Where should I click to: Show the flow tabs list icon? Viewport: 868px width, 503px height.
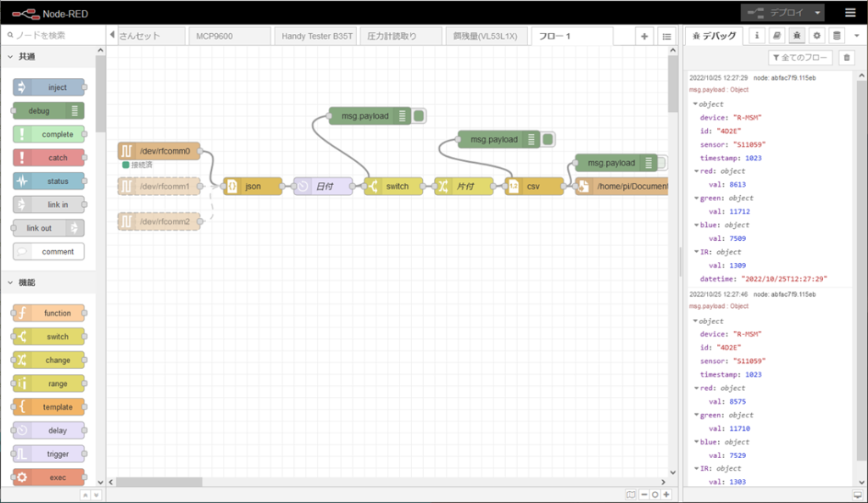pos(667,36)
